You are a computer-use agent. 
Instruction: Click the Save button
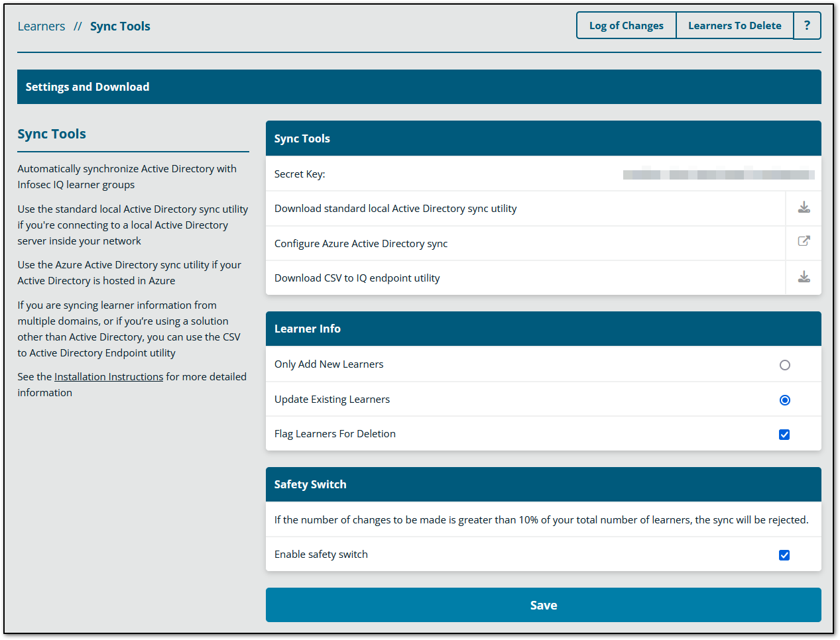[543, 604]
